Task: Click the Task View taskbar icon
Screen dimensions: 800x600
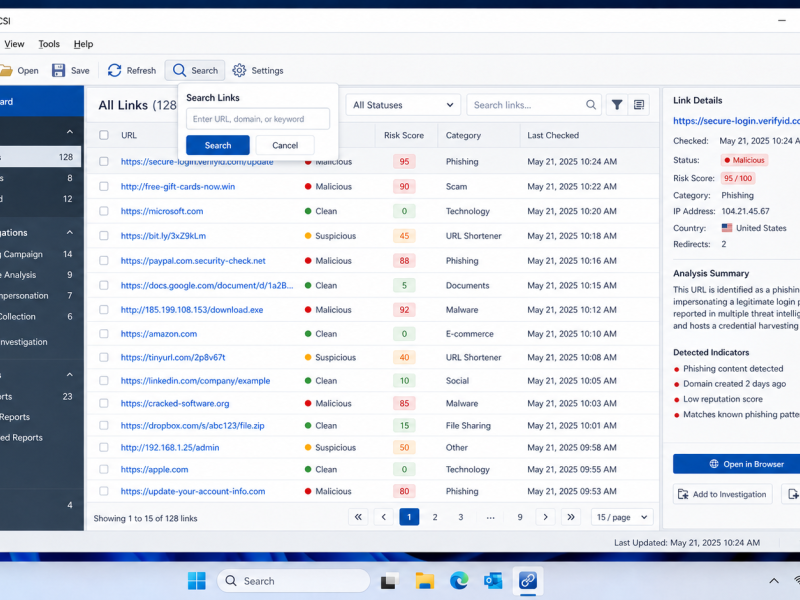Action: (390, 581)
